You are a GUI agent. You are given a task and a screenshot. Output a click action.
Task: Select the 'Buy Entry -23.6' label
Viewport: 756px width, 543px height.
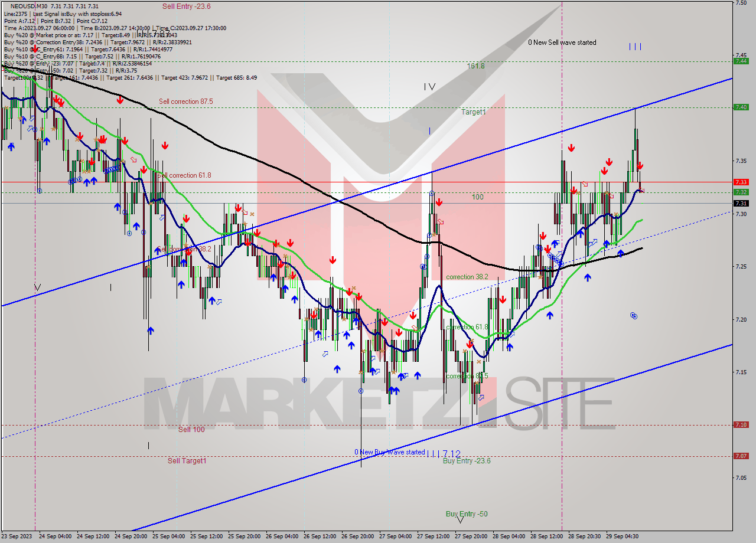pos(467,461)
